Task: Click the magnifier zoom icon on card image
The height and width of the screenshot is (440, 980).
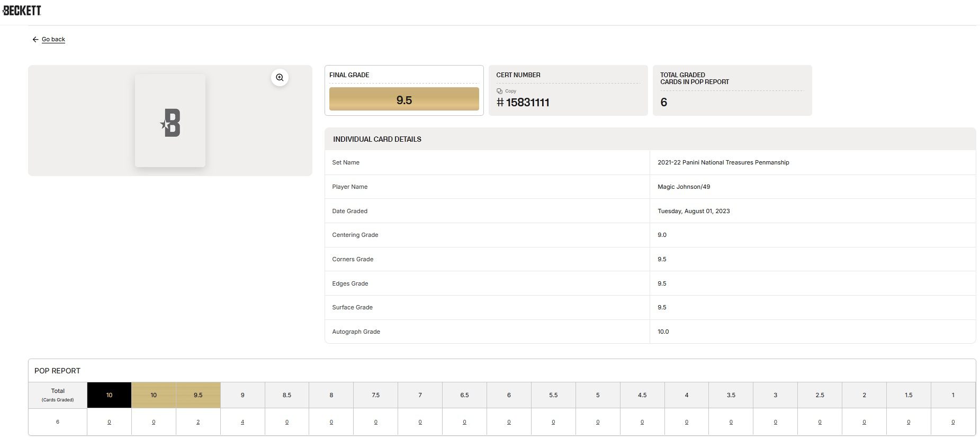Action: [x=280, y=78]
